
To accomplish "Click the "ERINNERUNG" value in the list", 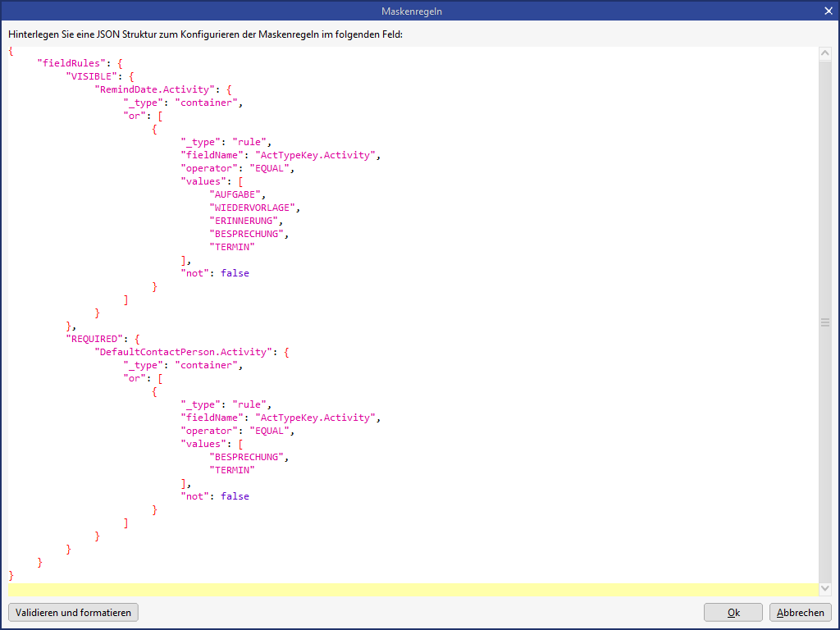I will (244, 221).
